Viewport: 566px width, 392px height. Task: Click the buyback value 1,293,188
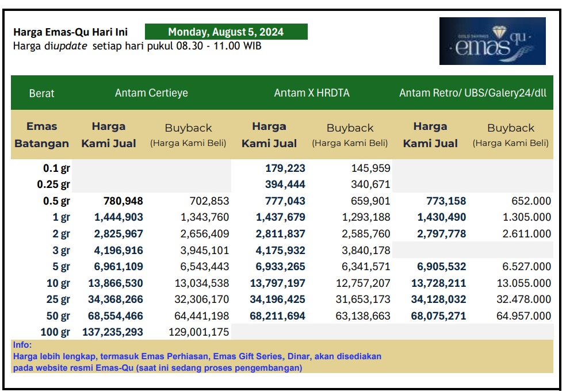coord(366,217)
